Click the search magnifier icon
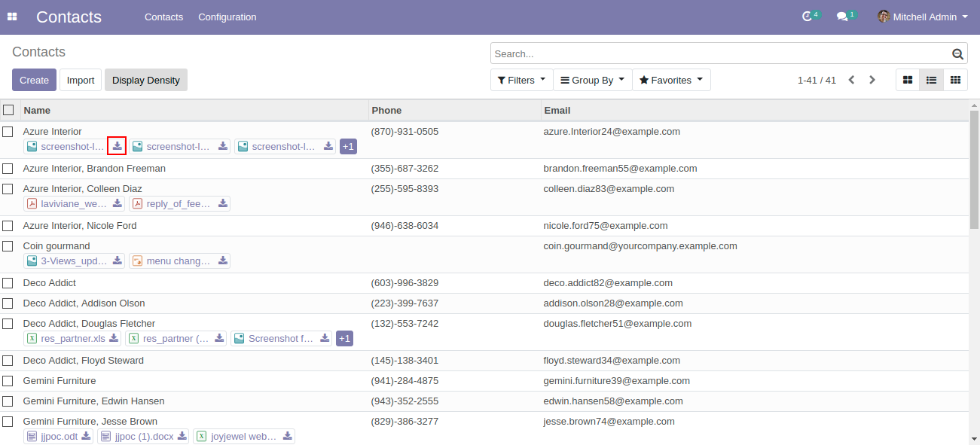 (x=957, y=53)
